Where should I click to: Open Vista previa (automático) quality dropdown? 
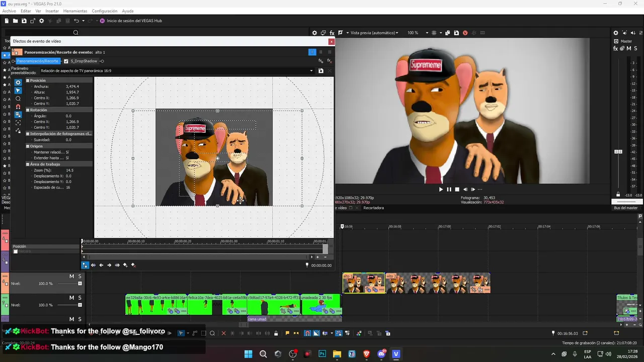point(374,33)
